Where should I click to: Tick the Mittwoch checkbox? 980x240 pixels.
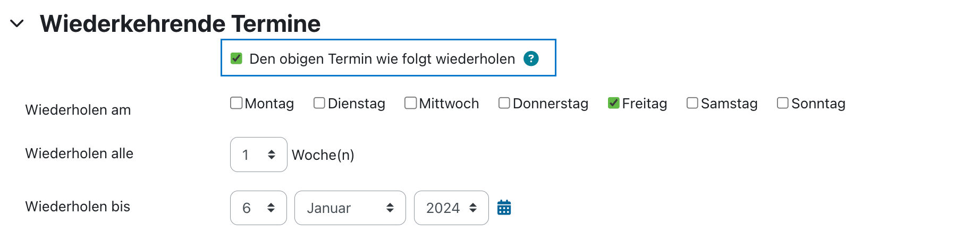pyautogui.click(x=410, y=103)
